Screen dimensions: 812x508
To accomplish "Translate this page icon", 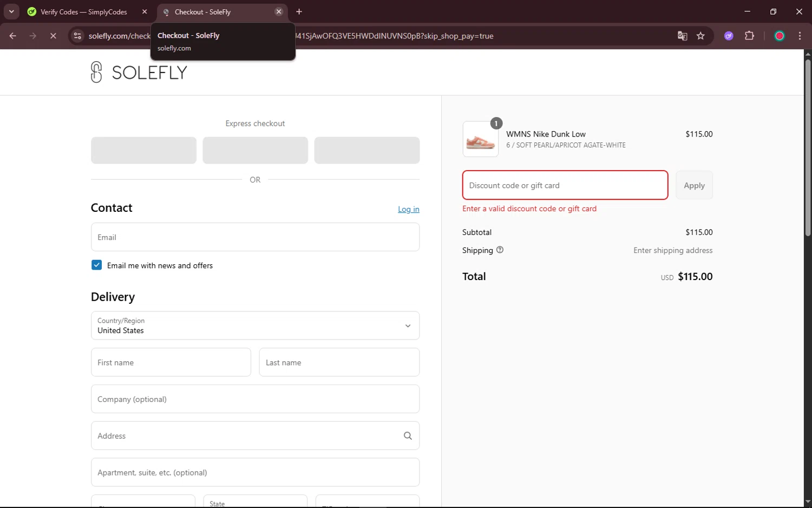I will 682,36.
